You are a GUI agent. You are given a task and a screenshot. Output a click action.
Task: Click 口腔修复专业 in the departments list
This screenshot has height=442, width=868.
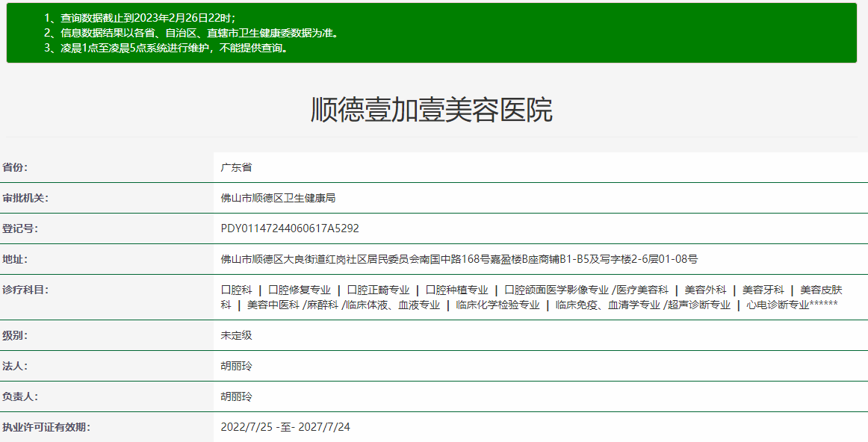(299, 290)
